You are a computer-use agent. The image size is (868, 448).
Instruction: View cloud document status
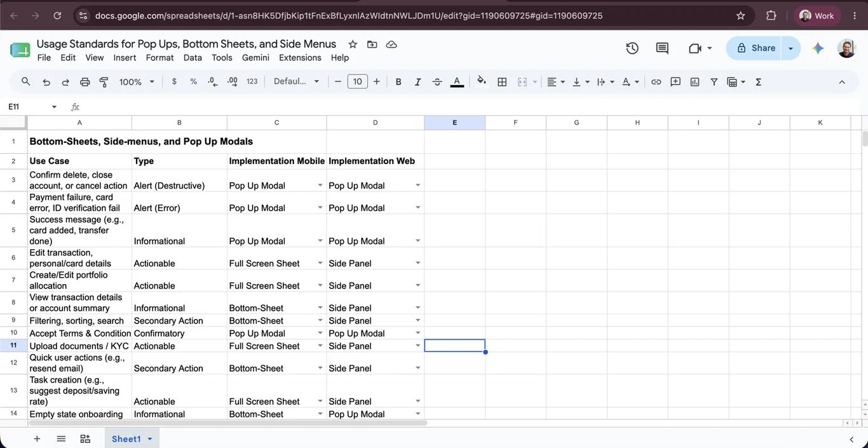pos(391,44)
